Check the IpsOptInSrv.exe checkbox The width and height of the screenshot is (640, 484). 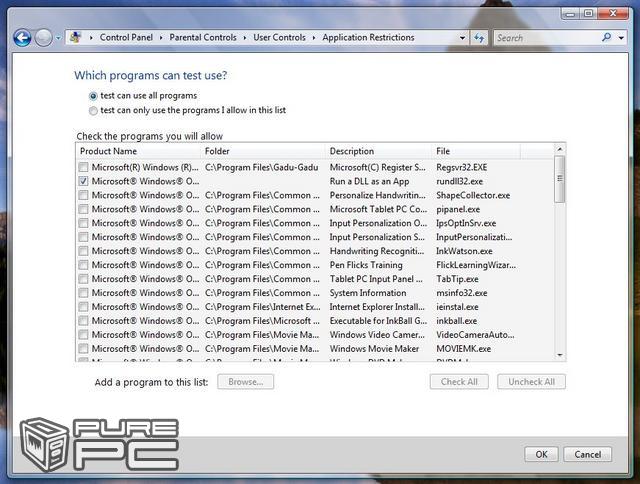click(83, 223)
